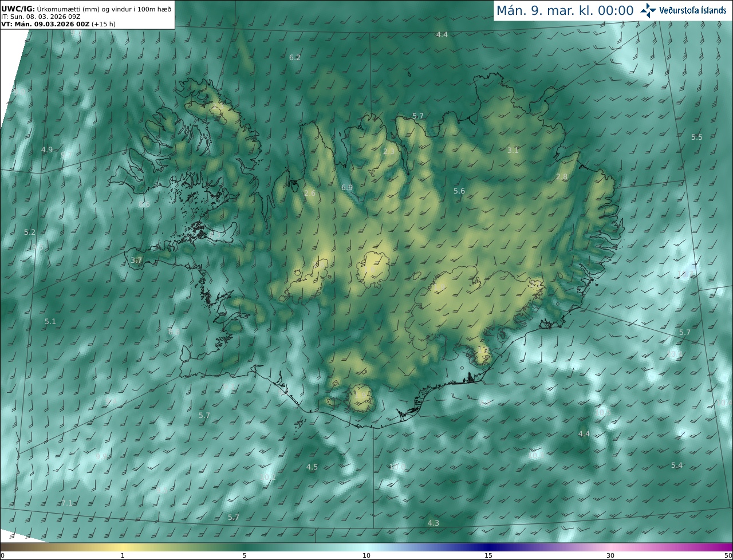
Task: Click the 5.2 value on the western sea
Action: [x=30, y=232]
